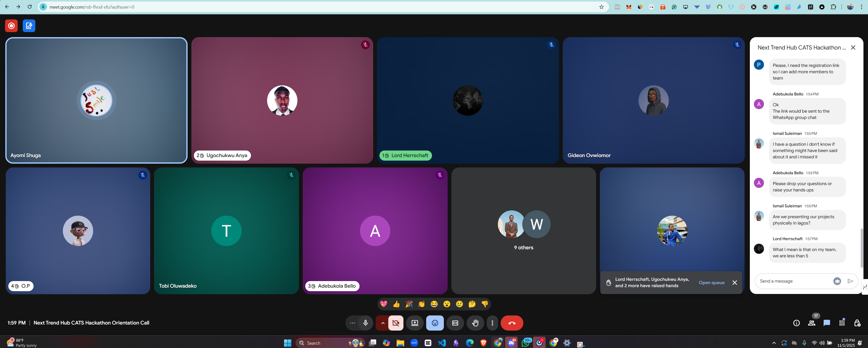The height and width of the screenshot is (348, 868).
Task: Click the present screen button
Action: [415, 323]
